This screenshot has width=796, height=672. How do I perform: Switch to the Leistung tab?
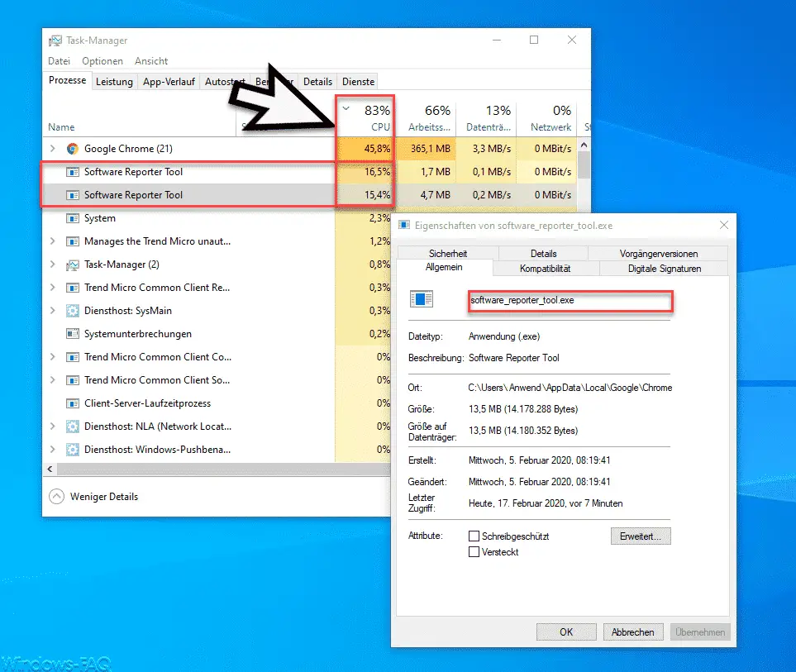pos(114,82)
